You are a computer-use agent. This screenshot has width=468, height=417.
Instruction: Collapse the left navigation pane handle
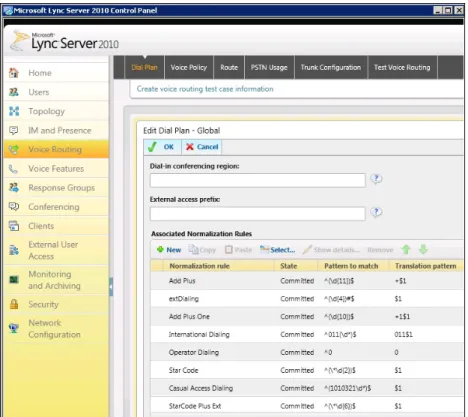[x=111, y=287]
